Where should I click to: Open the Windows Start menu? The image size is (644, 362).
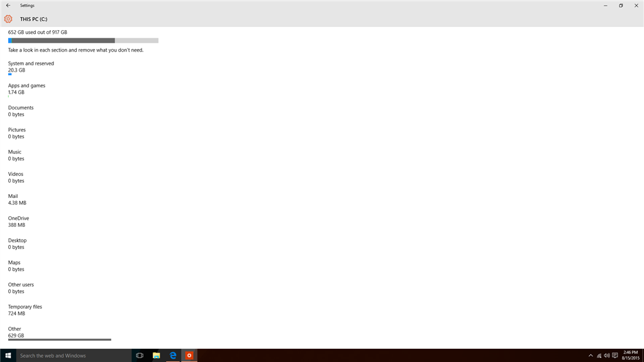point(8,356)
